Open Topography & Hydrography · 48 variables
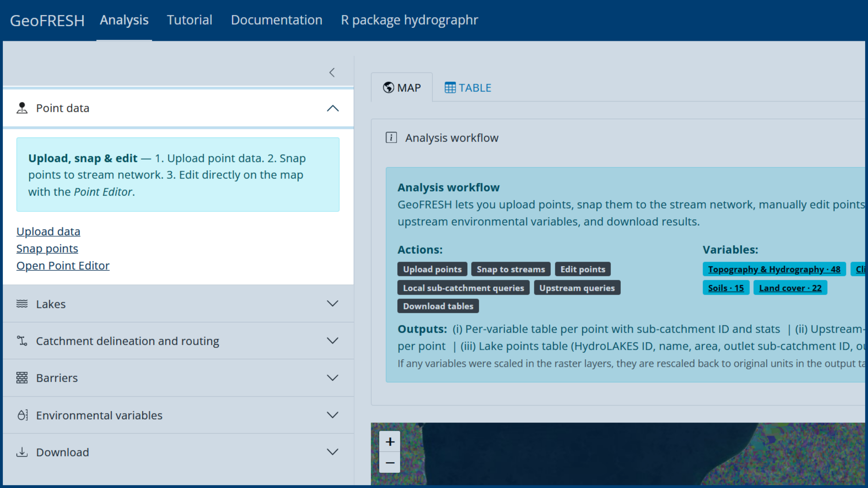 pos(774,269)
